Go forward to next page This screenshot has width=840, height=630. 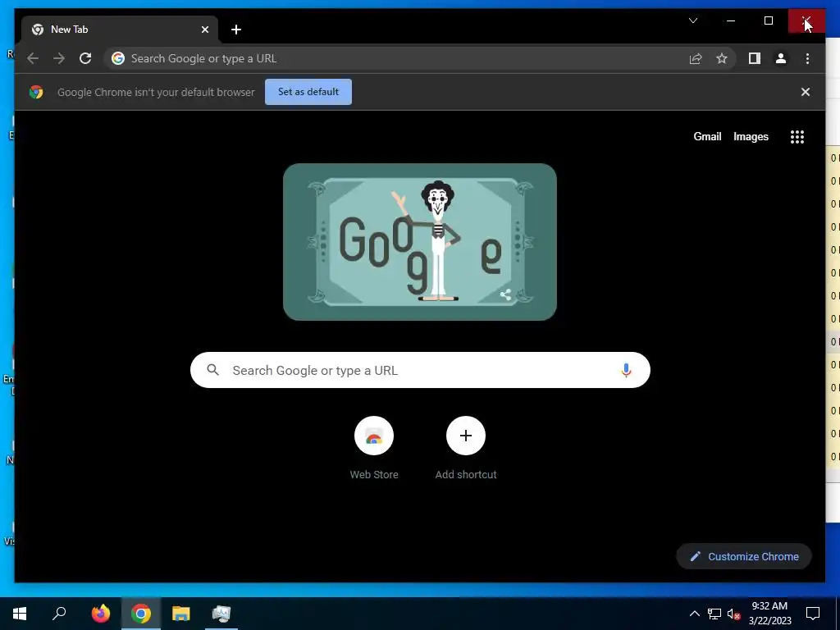(x=59, y=58)
